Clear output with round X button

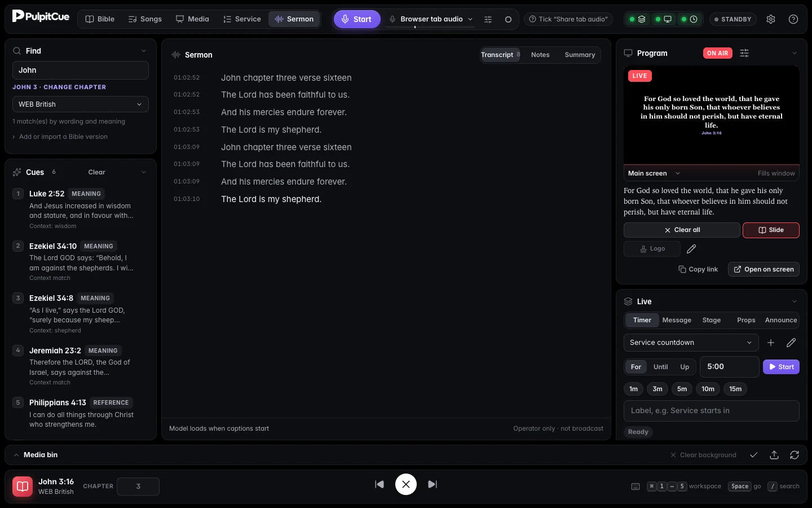[x=406, y=484]
